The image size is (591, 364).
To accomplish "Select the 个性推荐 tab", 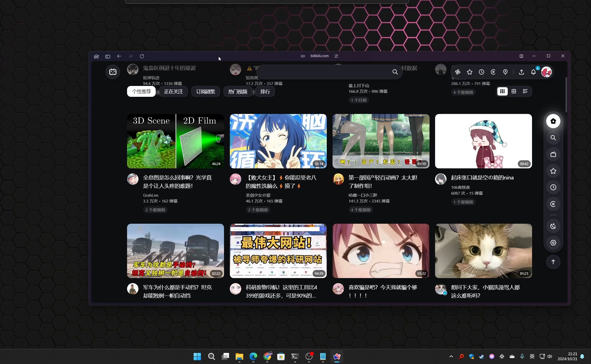I will 141,92.
